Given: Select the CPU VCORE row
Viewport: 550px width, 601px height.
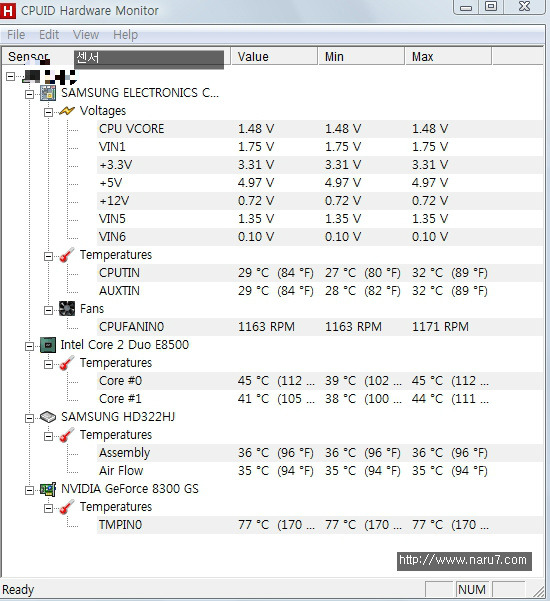Looking at the screenshot, I should pos(320,129).
